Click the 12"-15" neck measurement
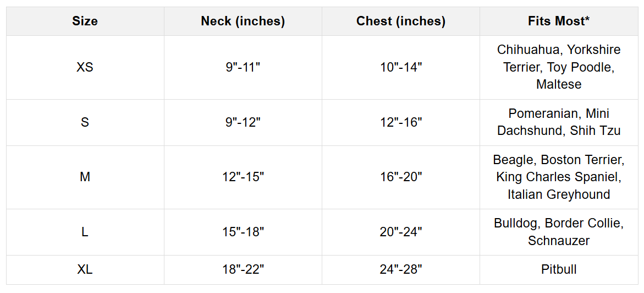The height and width of the screenshot is (293, 644). (x=243, y=177)
